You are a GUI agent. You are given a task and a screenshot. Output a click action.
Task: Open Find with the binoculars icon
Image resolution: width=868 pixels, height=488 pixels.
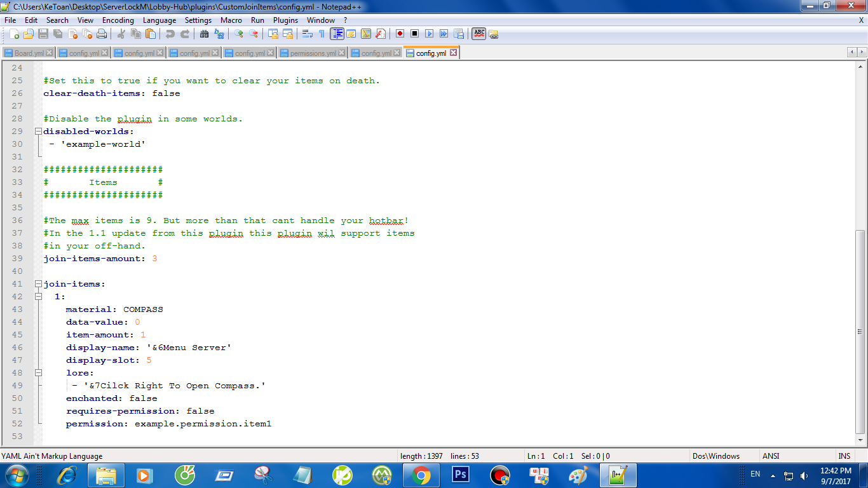pos(205,34)
